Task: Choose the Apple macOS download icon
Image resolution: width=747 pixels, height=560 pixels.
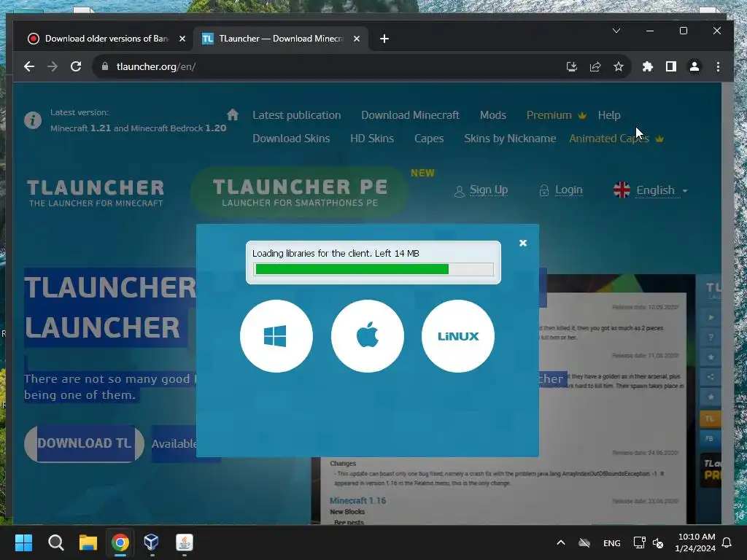Action: (x=368, y=336)
